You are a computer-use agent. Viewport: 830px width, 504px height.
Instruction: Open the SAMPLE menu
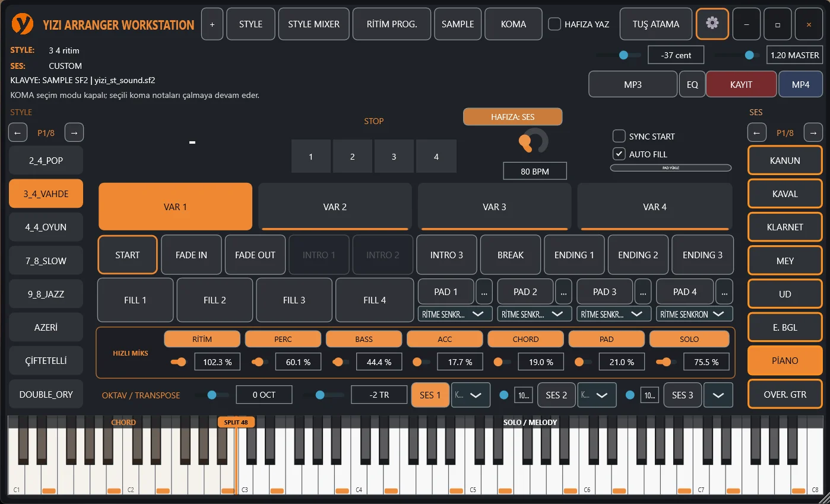[x=458, y=24]
